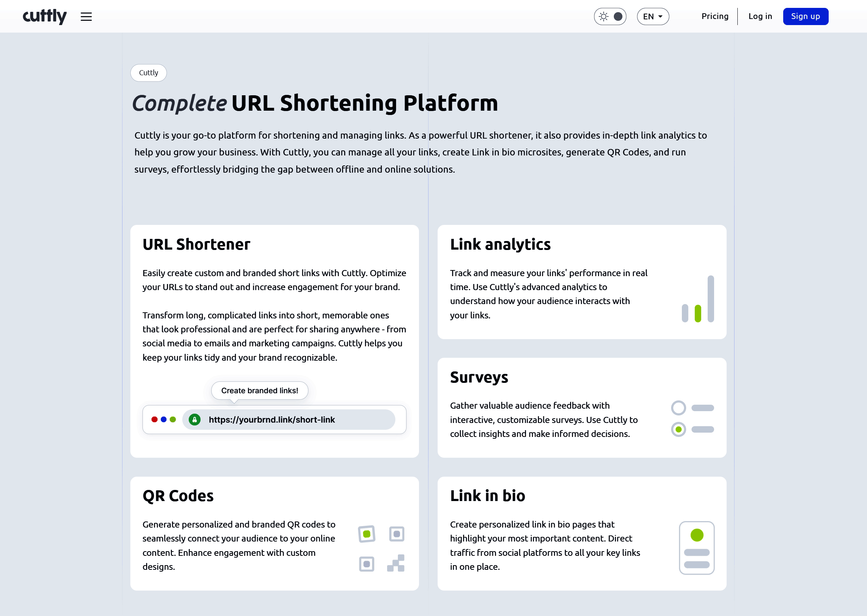The width and height of the screenshot is (867, 616).
Task: Click the green selected survey radio button
Action: 678,429
